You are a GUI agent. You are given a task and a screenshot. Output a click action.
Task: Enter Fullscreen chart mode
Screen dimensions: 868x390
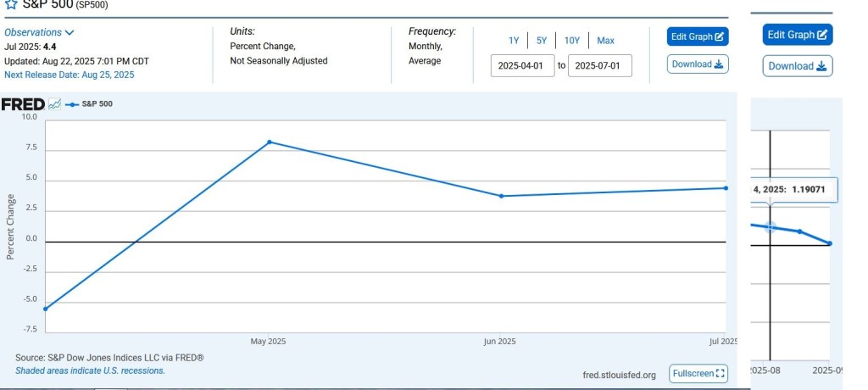click(x=698, y=374)
